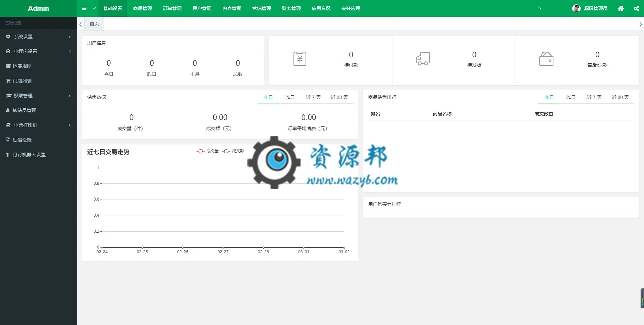Click the 售后/退款 wallet icon
The image size is (644, 325).
(x=546, y=59)
